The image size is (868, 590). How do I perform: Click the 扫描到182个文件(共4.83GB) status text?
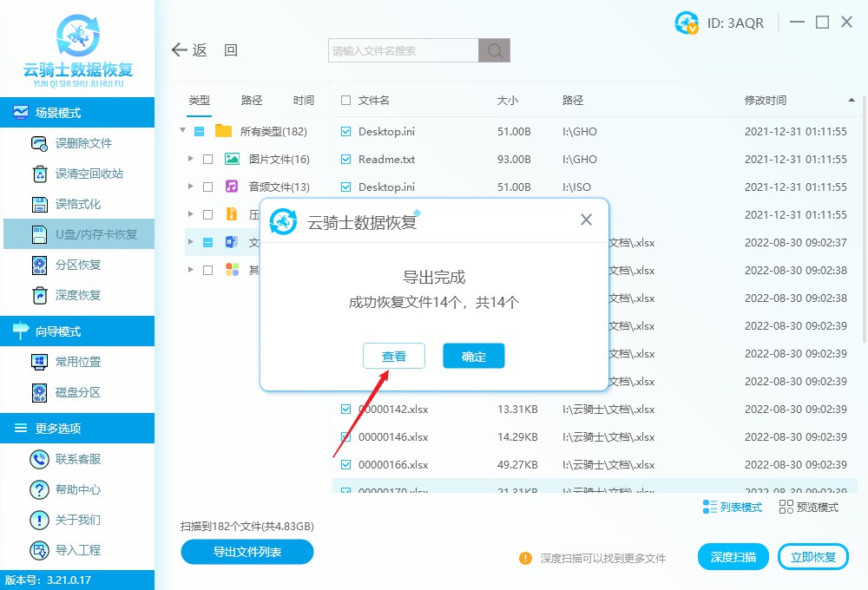(247, 527)
